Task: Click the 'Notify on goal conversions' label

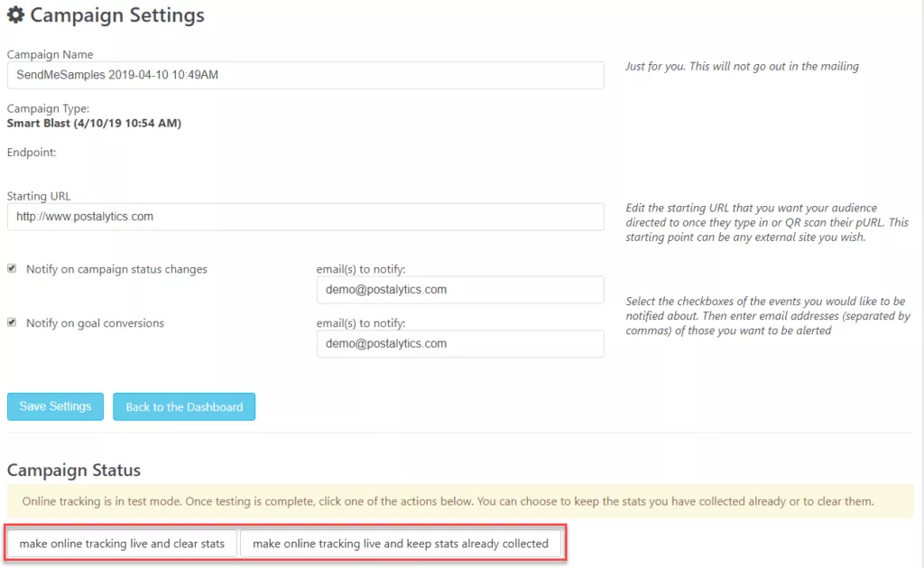Action: [x=95, y=323]
